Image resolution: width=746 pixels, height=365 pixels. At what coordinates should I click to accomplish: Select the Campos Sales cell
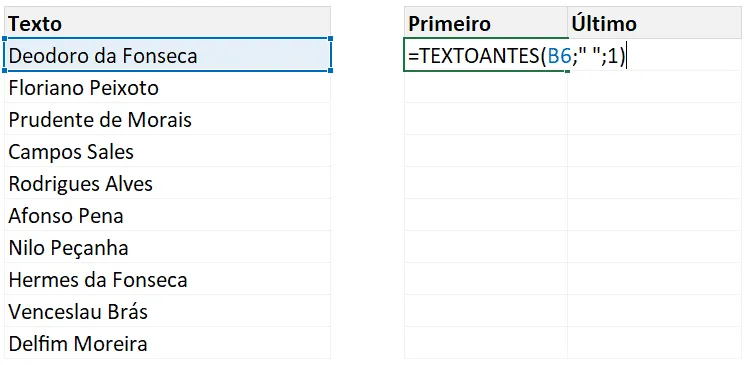pos(167,151)
